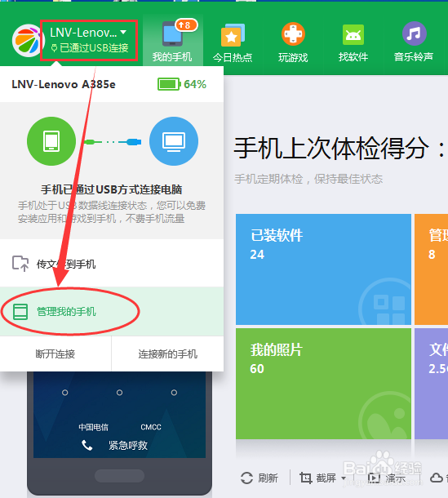Click the 24 count on 已装软件 tile
The image size is (448, 498).
257,255
